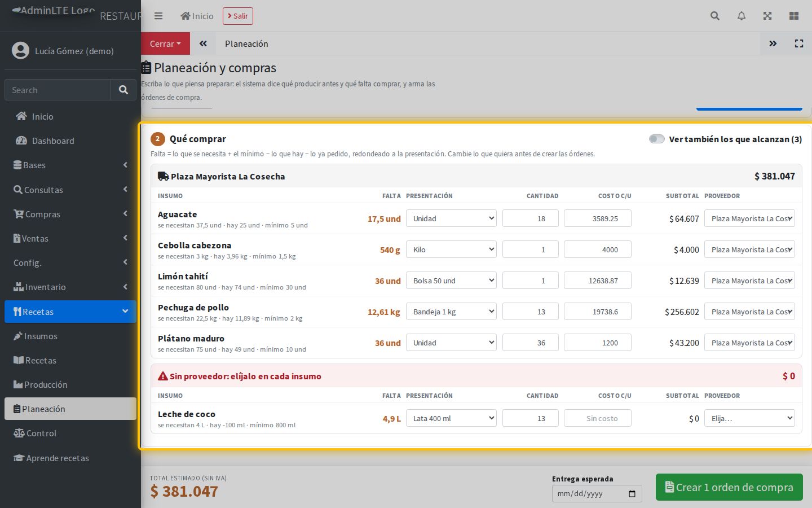Click cantidad field for Pechuga de pollo
The width and height of the screenshot is (812, 508).
tap(531, 312)
